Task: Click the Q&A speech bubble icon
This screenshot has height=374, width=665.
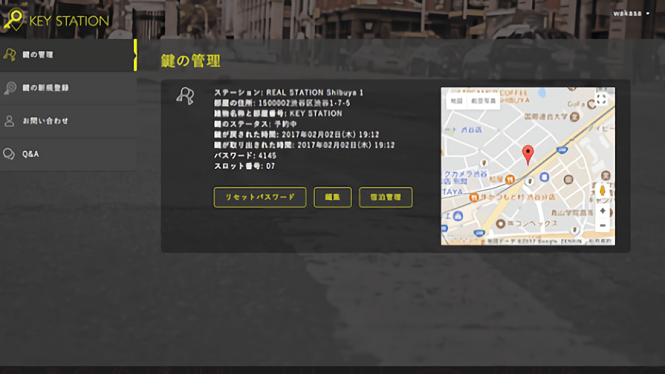Action: click(9, 154)
